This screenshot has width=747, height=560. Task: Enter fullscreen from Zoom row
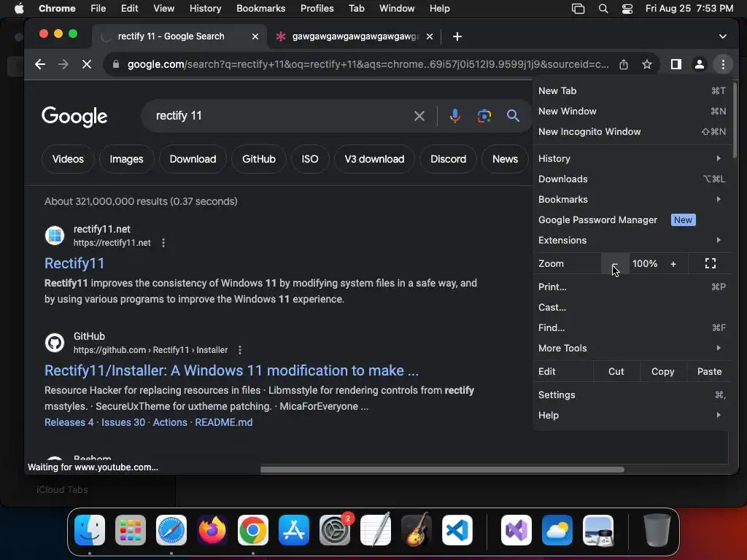711,264
